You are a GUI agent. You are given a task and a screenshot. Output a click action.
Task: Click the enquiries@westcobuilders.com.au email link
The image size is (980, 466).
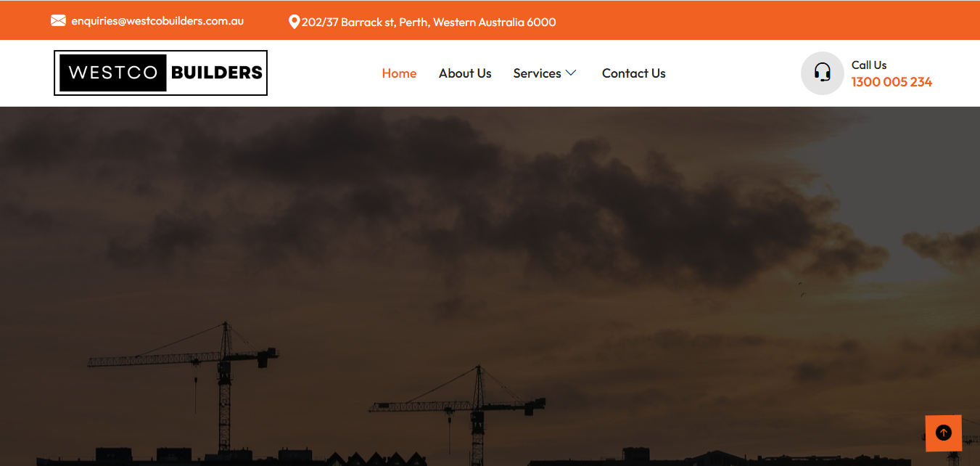pos(157,21)
